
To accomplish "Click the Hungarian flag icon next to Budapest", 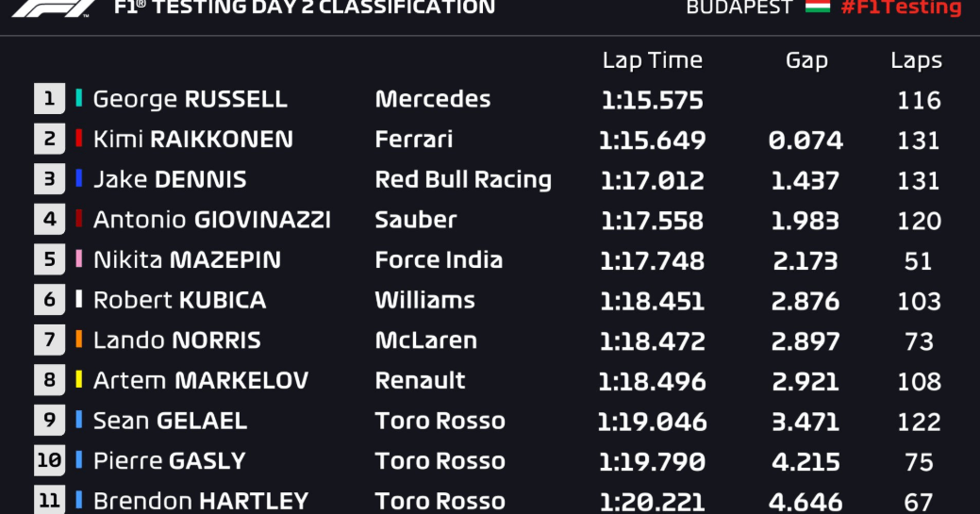I will point(818,7).
